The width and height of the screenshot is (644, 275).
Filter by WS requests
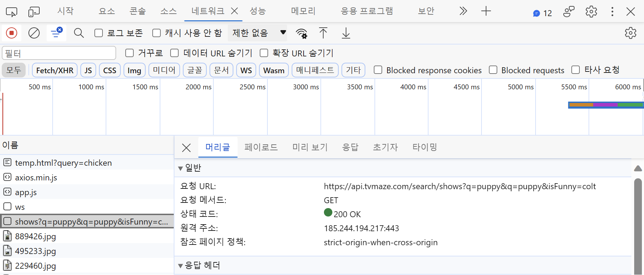point(246,70)
